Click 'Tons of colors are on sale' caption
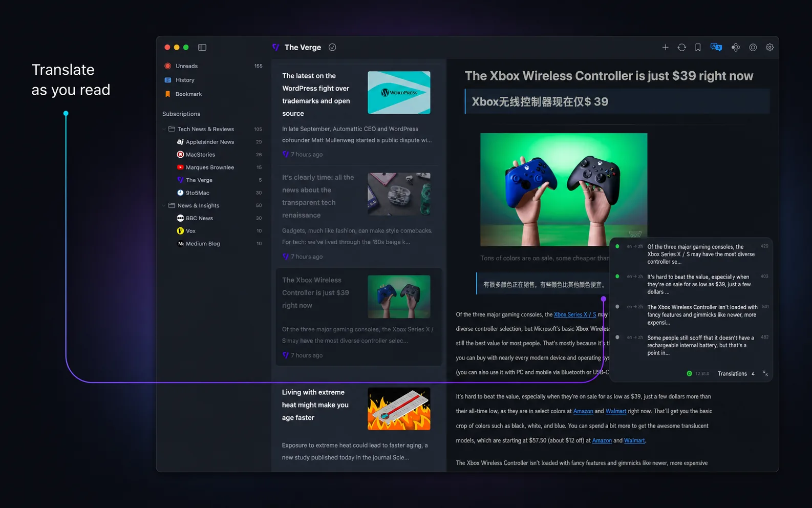Viewport: 812px width, 508px height. (545, 258)
